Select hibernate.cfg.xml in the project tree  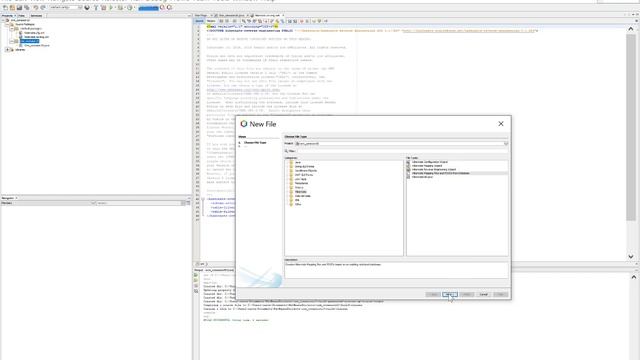point(34,33)
